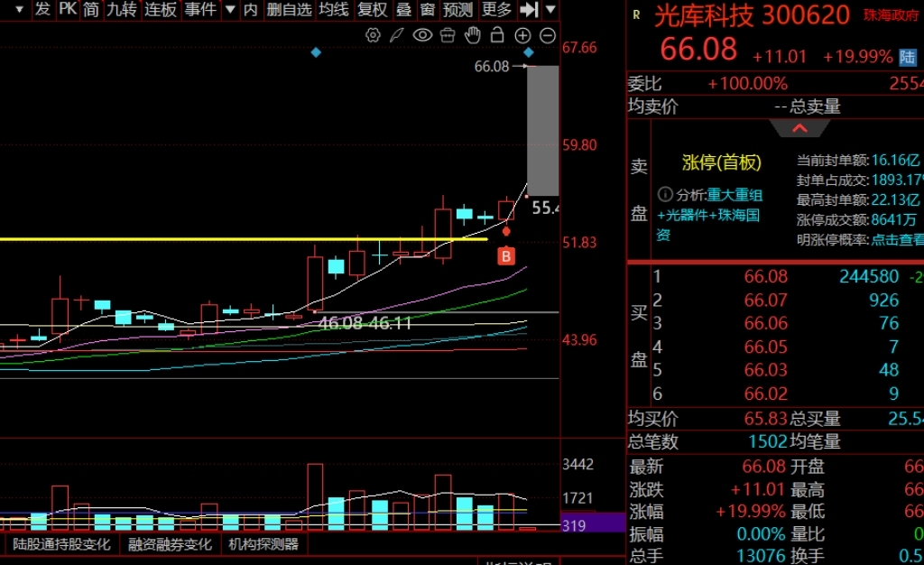The height and width of the screenshot is (565, 924).
Task: Open 机构探测器 tab
Action: [x=263, y=544]
